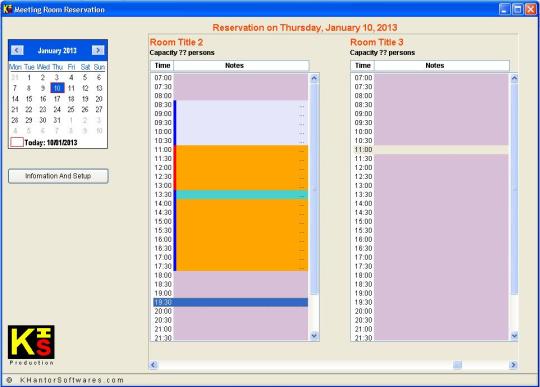This screenshot has width=540, height=387.
Task: Select highlighted 19:30 row in Room Title 2
Action: pos(230,302)
